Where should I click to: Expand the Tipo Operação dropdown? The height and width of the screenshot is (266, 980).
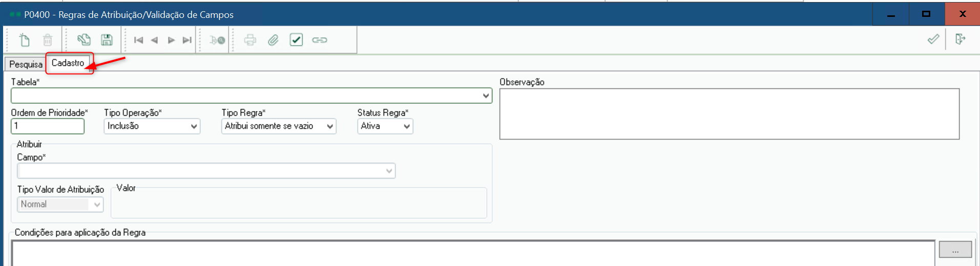[152, 126]
